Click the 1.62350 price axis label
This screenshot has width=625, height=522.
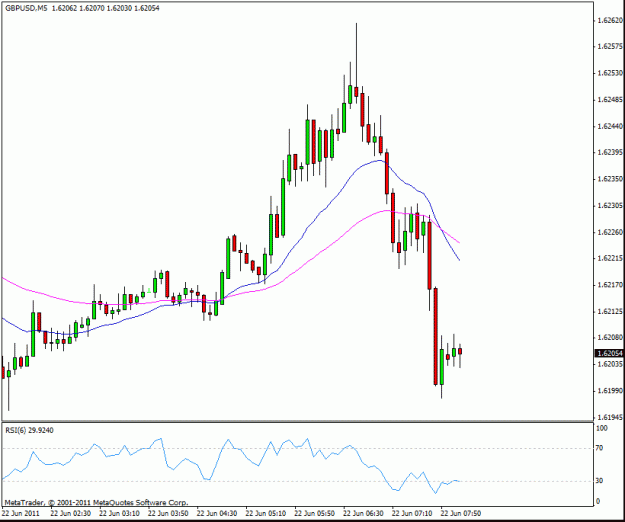coord(610,179)
